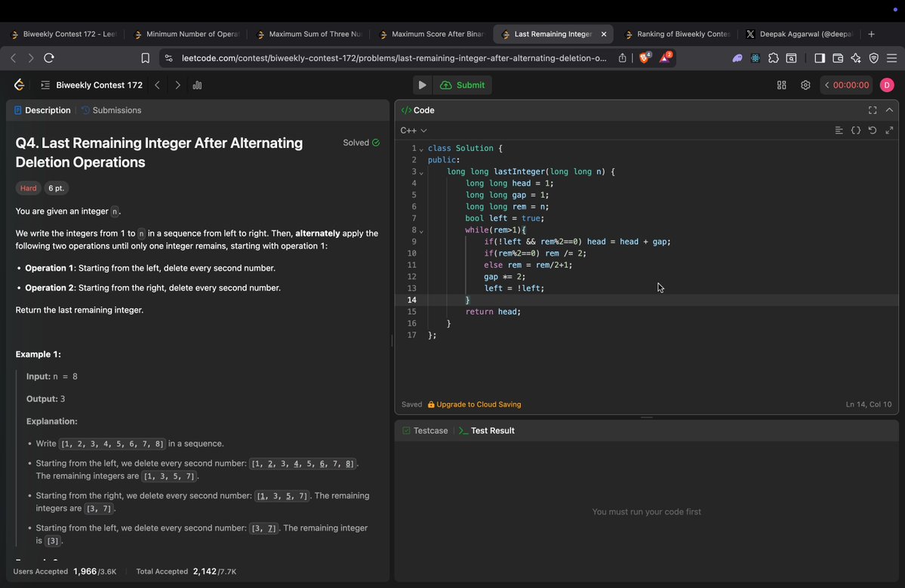Open Leo AI sparkle icon
Viewport: 905px width, 588px height.
coord(855,57)
